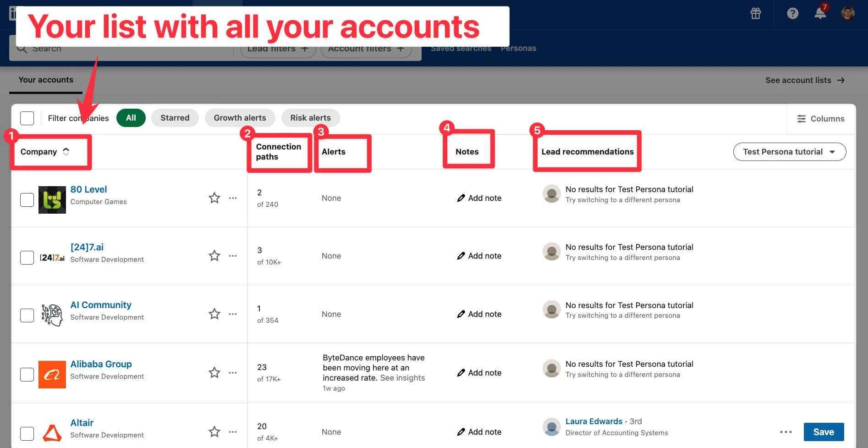Star the AI Community account
The image size is (868, 448).
coord(214,314)
